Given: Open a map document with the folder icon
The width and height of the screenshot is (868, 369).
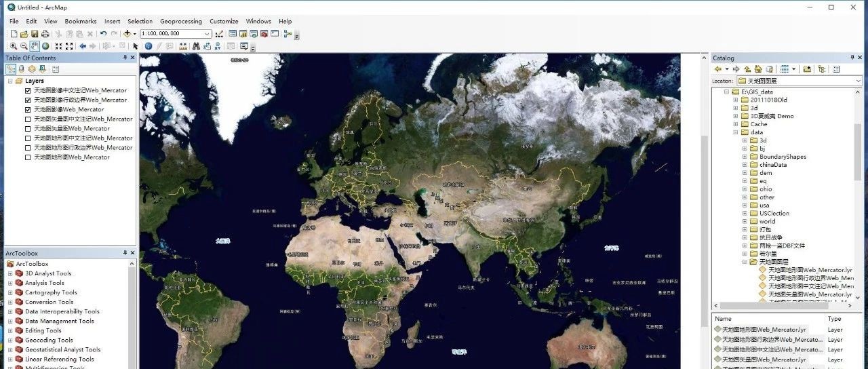Looking at the screenshot, I should tap(24, 34).
